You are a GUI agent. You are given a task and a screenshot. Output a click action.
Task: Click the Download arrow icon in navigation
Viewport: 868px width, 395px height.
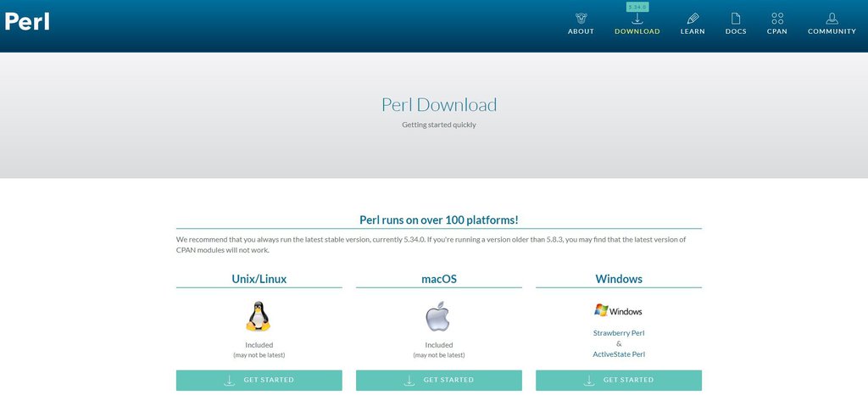637,19
